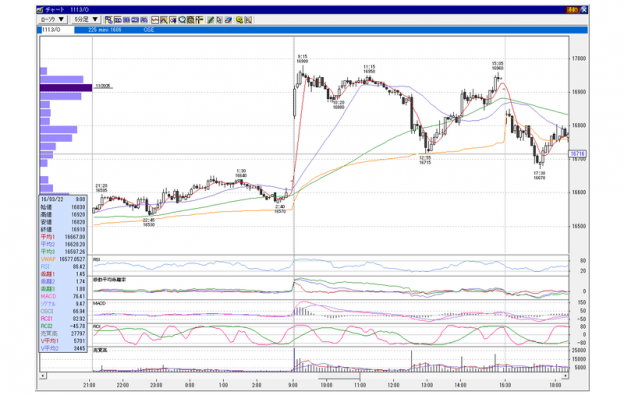Image resolution: width=624 pixels, height=395 pixels.
Task: Click the last toolbar icon on right
Action: click(x=248, y=19)
